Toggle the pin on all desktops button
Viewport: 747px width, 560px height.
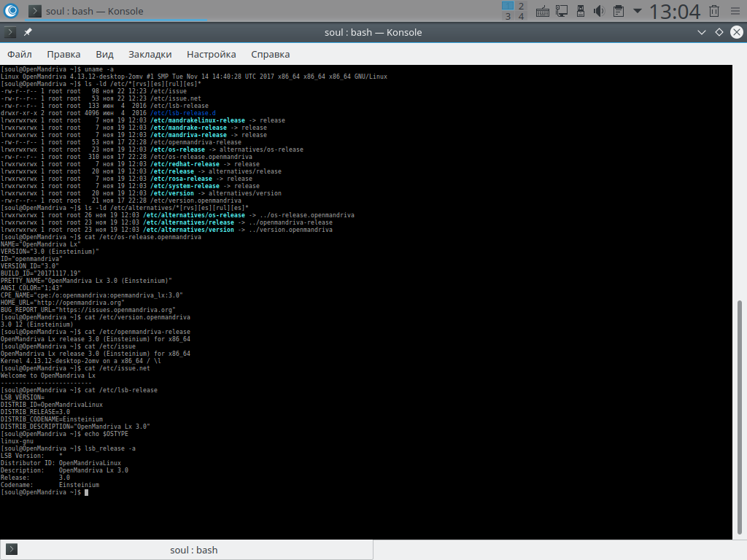[x=28, y=32]
